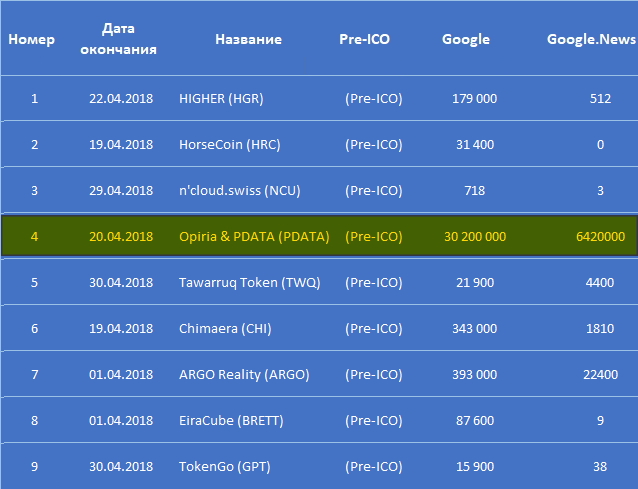
Task: Select the EiraCube (BRETT) name cell
Action: [x=231, y=420]
